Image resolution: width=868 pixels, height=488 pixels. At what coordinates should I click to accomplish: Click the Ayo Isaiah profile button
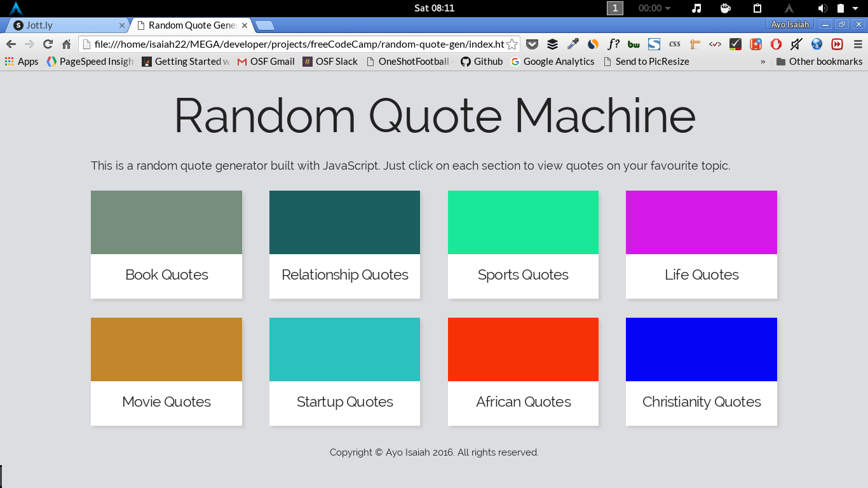(790, 24)
